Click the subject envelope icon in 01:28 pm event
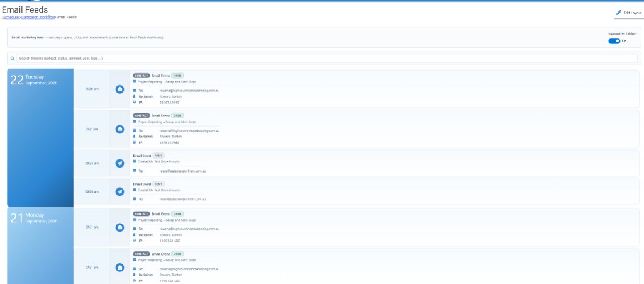 pos(135,81)
